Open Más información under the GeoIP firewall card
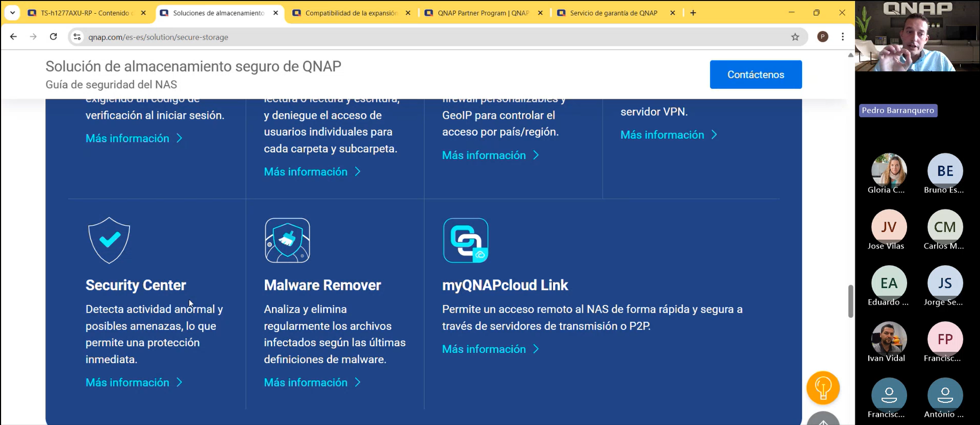980x425 pixels. point(491,155)
